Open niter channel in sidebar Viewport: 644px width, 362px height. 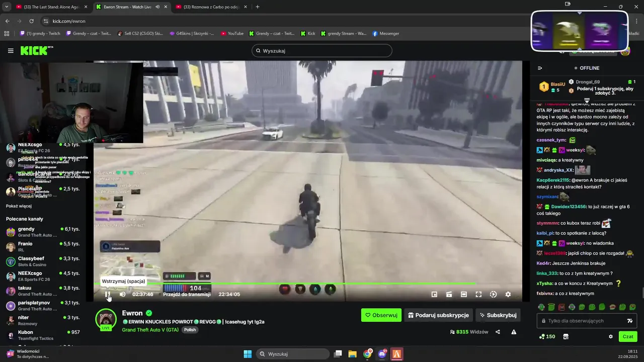[x=43, y=320]
